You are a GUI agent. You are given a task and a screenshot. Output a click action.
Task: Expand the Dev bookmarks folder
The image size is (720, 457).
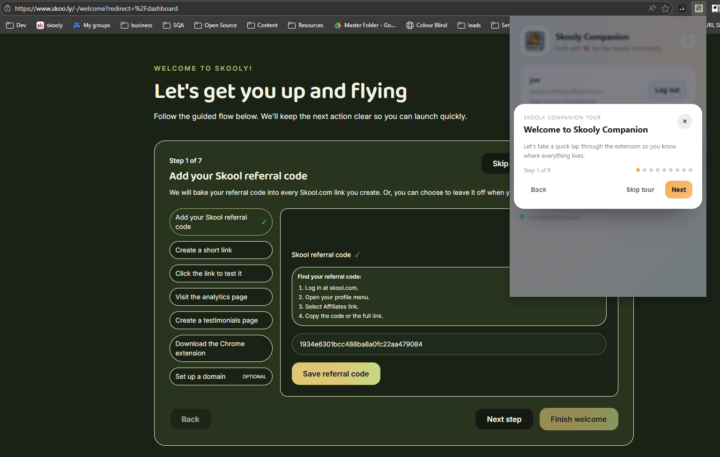pyautogui.click(x=16, y=25)
